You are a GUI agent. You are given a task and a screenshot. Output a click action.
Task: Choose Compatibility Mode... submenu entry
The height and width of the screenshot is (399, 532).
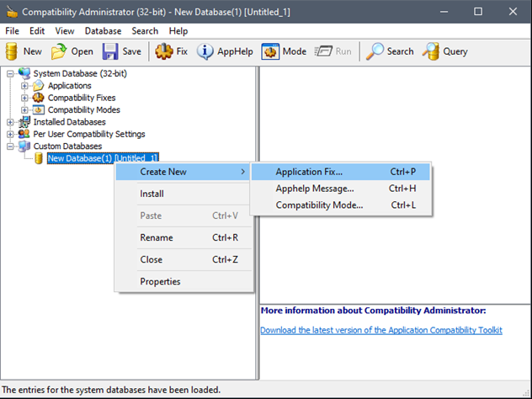[x=319, y=205]
